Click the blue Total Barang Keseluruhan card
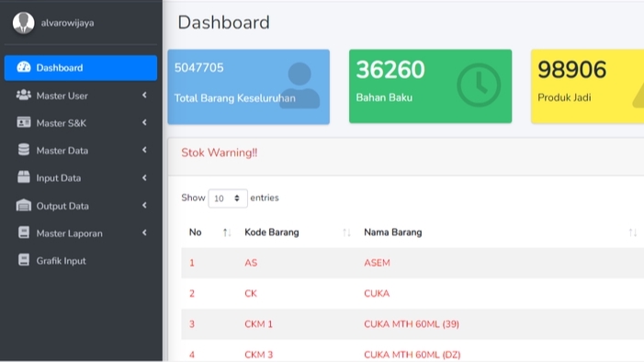 click(248, 86)
